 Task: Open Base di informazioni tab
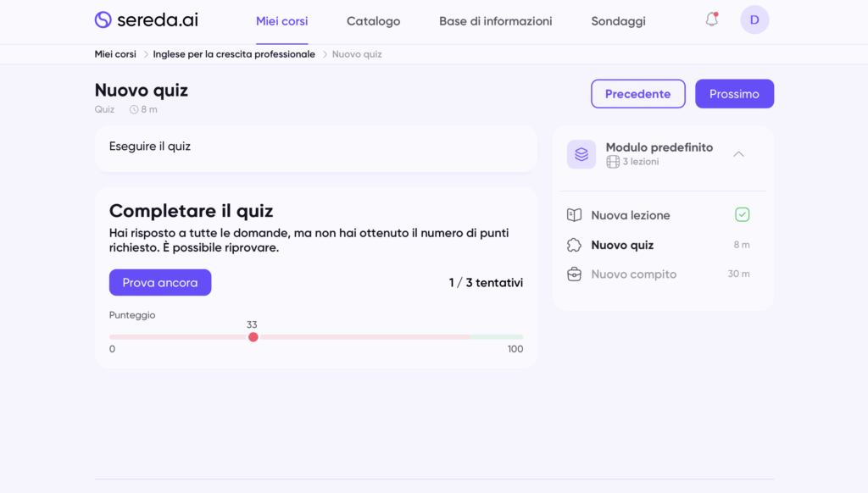coord(495,21)
